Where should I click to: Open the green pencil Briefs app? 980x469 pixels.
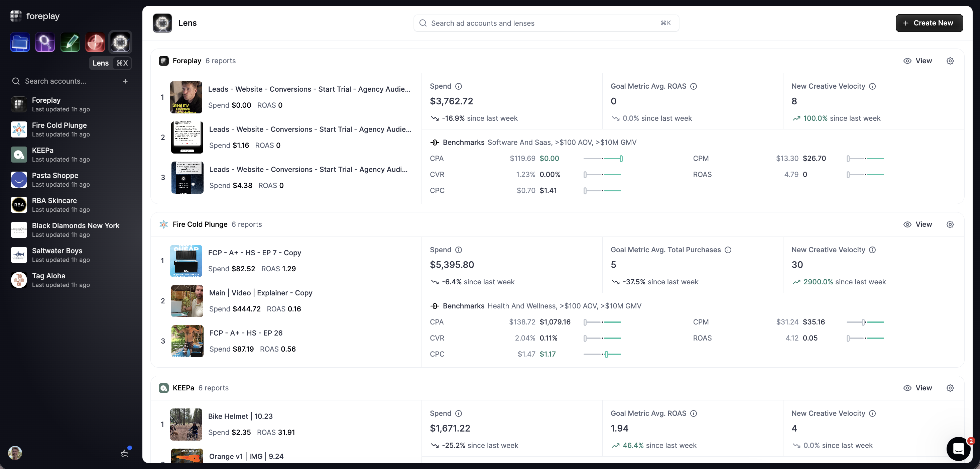[70, 42]
